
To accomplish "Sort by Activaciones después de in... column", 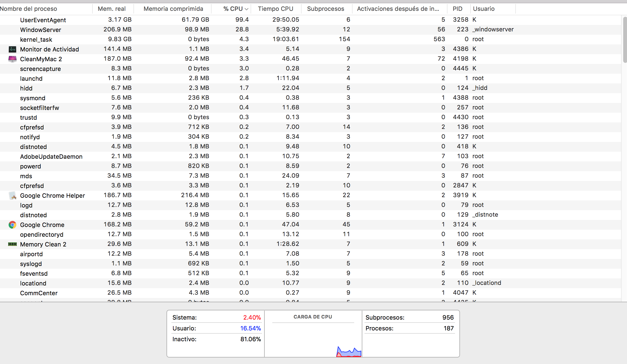I will click(399, 9).
